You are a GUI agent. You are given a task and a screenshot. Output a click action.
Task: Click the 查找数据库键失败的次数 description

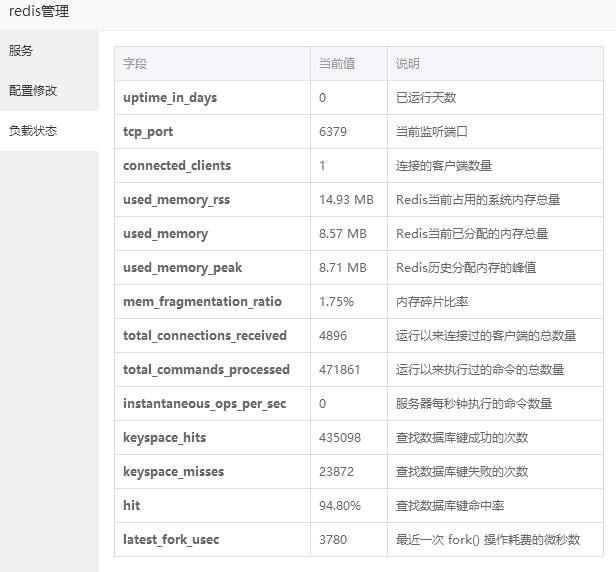click(462, 471)
